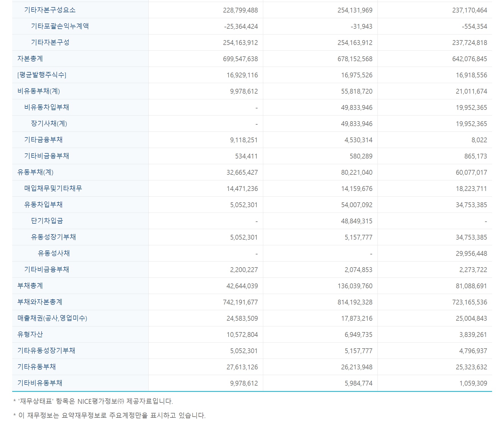This screenshot has height=428, width=504.
Task: Click the value 237,724,818
Action: (470, 43)
